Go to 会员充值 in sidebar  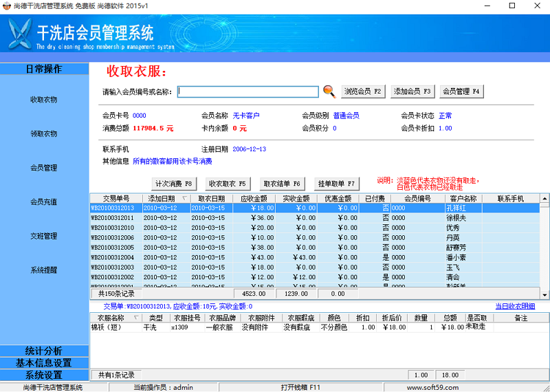pos(44,202)
